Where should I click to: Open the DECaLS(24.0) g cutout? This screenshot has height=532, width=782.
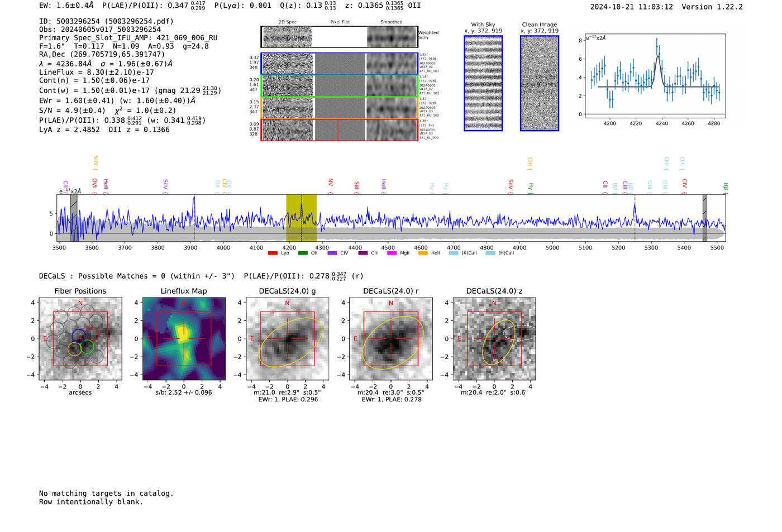[x=287, y=338]
